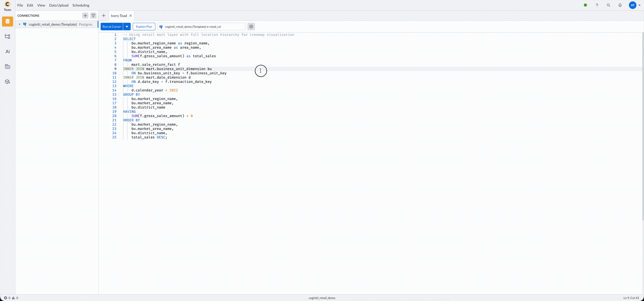Select the workflow pipeline sidebar icon
The image size is (644, 301).
[x=8, y=36]
